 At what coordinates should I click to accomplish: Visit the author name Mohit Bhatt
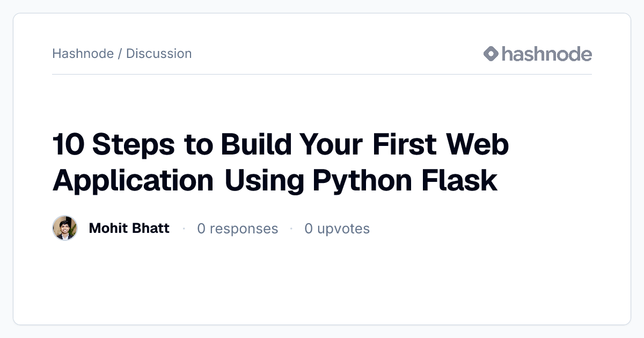tap(129, 228)
